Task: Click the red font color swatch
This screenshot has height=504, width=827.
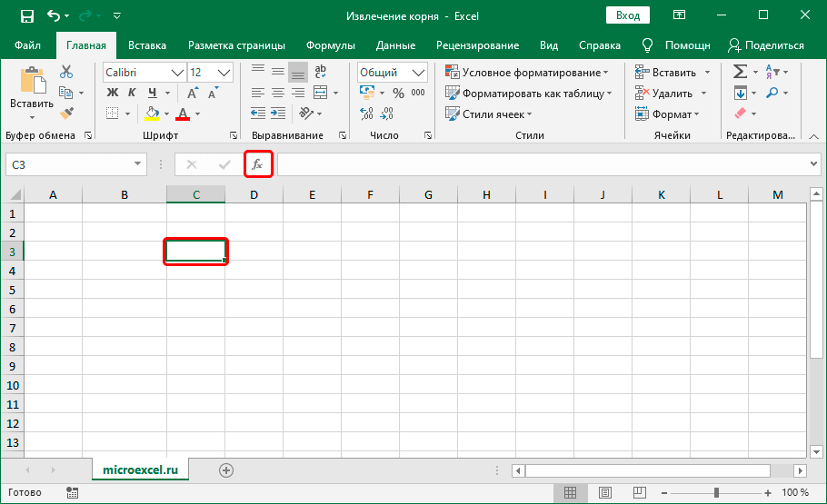Action: point(183,114)
